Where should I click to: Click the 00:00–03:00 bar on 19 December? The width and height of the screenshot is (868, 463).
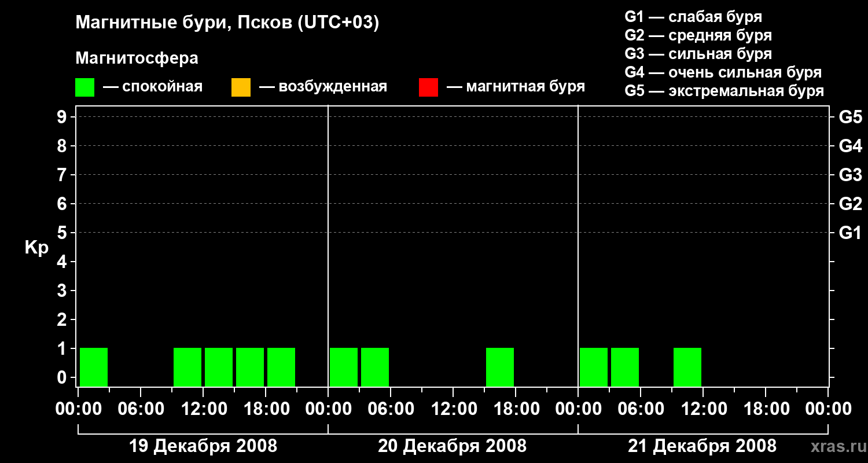coord(94,367)
